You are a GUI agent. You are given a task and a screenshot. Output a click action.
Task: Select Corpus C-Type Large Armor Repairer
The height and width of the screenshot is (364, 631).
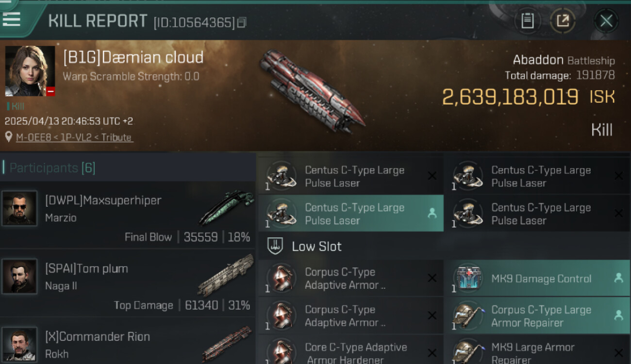click(537, 316)
